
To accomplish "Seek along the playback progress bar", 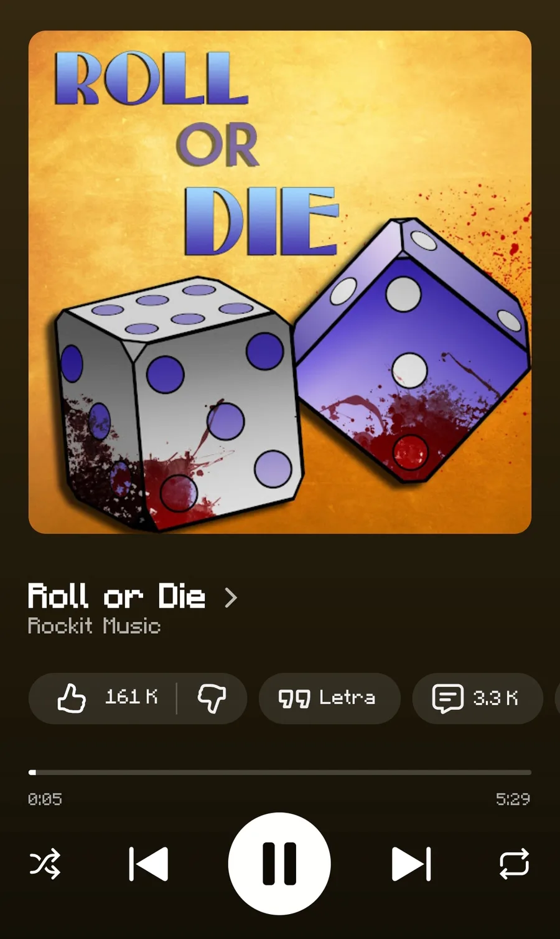I will pos(280,772).
